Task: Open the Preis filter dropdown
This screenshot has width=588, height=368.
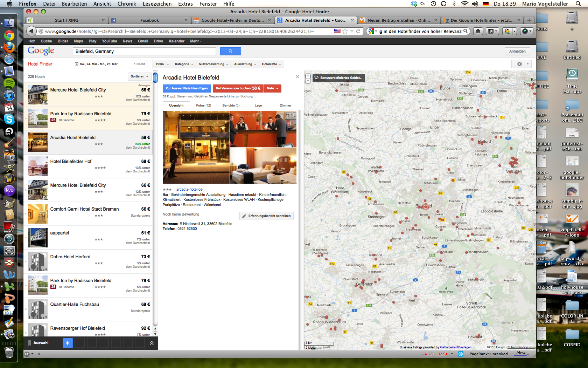Action: (x=162, y=64)
